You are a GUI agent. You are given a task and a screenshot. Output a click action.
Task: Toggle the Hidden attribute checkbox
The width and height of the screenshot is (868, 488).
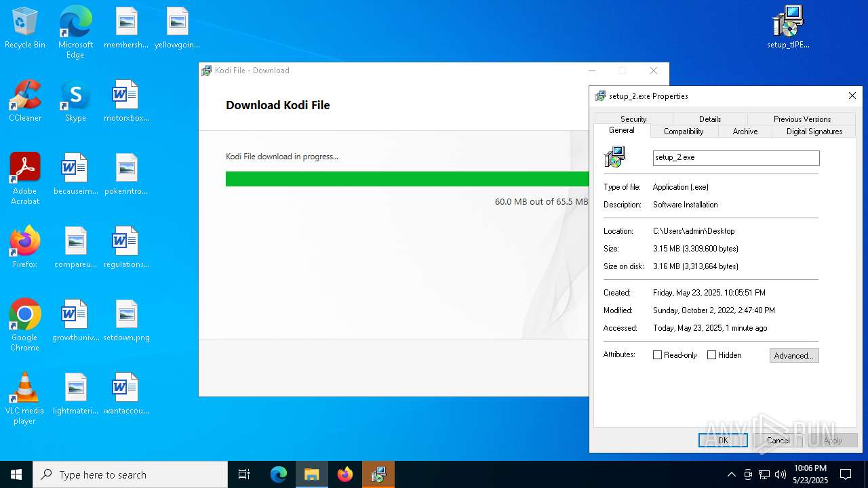[711, 355]
